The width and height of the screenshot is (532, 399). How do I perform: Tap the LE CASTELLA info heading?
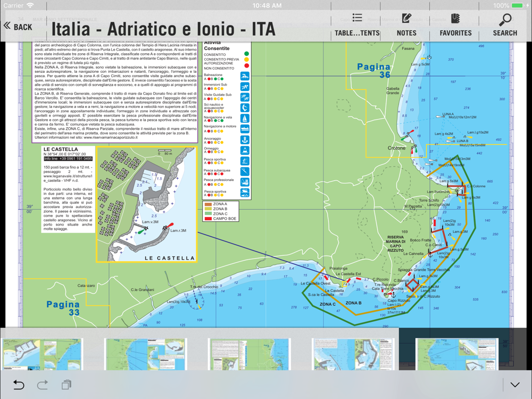point(61,149)
